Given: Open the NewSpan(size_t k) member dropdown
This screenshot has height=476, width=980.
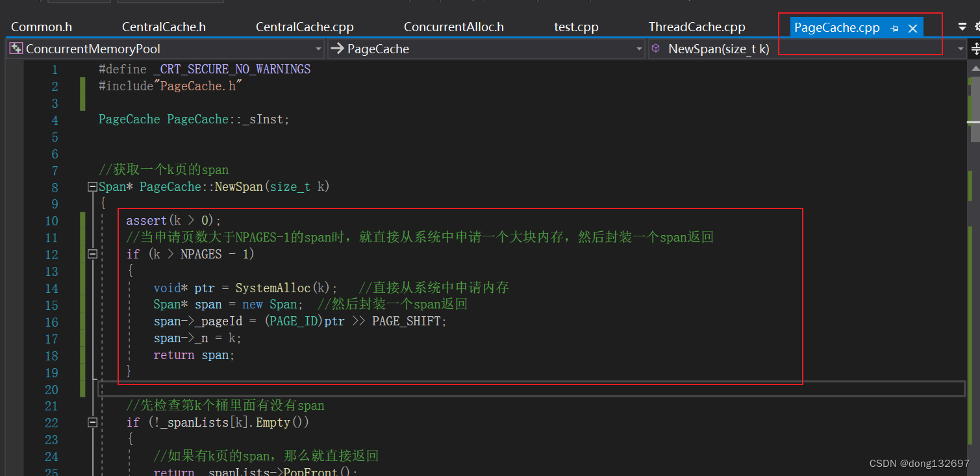Looking at the screenshot, I should coord(807,49).
